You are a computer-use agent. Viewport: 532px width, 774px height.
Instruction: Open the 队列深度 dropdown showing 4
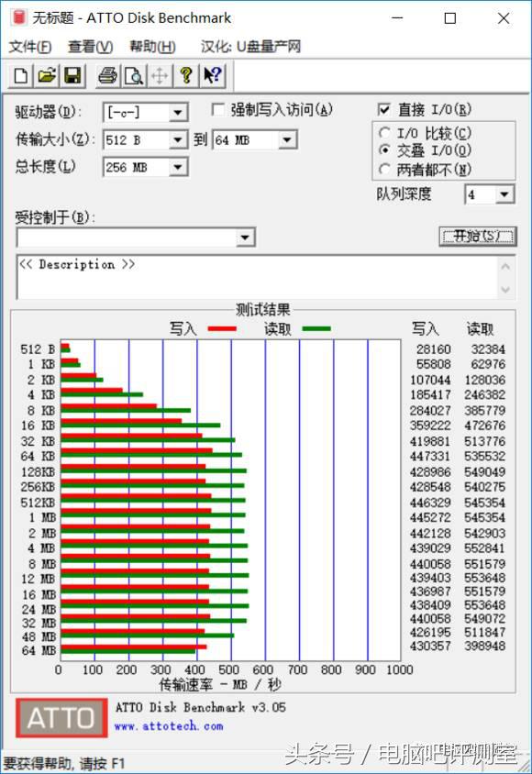click(504, 194)
